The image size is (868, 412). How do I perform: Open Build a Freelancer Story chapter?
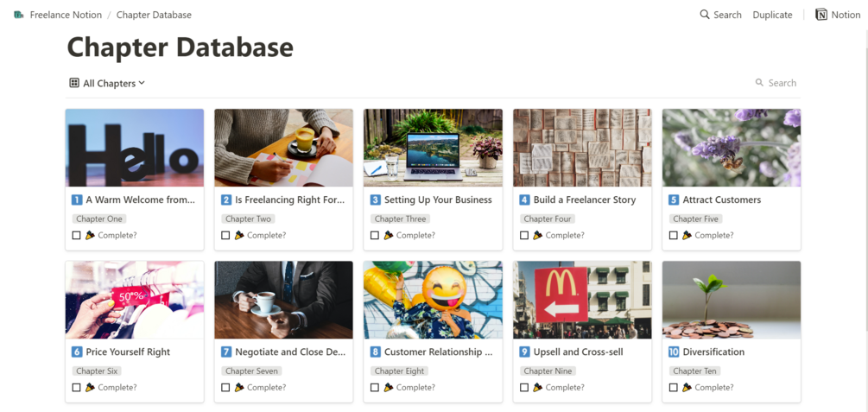(584, 200)
